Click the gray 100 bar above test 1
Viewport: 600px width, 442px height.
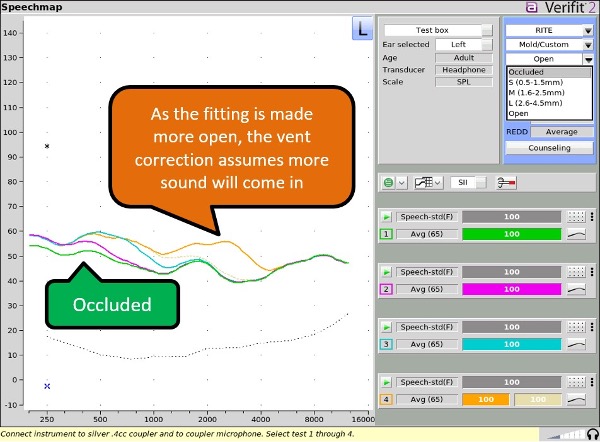click(512, 217)
